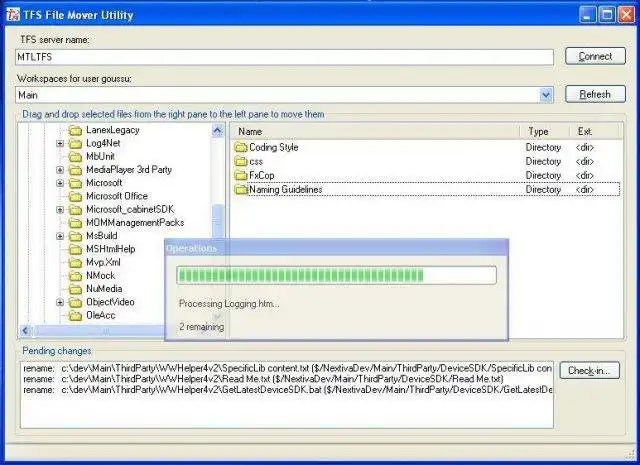Maximize the TFS File Mover window

click(607, 15)
